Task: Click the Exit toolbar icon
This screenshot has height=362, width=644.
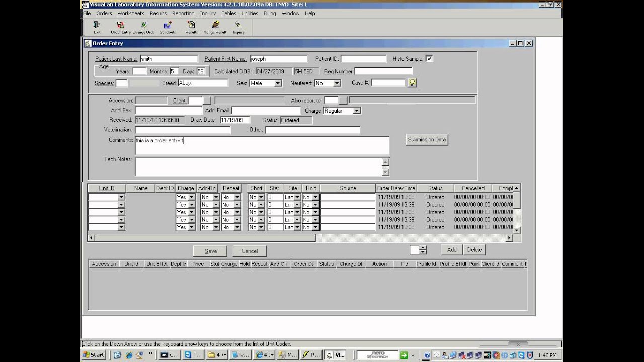Action: 97,27
